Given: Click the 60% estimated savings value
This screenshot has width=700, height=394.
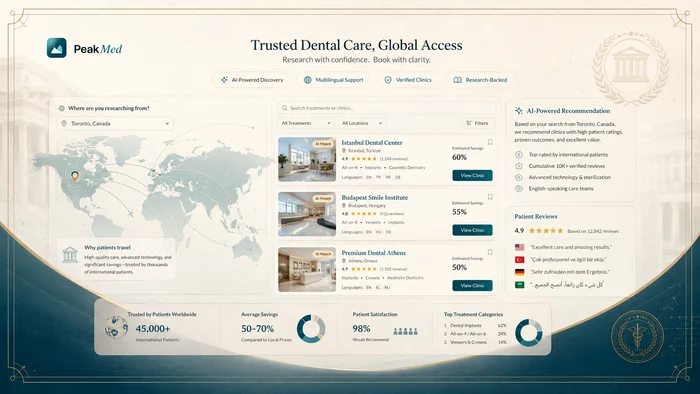Looking at the screenshot, I should tap(459, 157).
